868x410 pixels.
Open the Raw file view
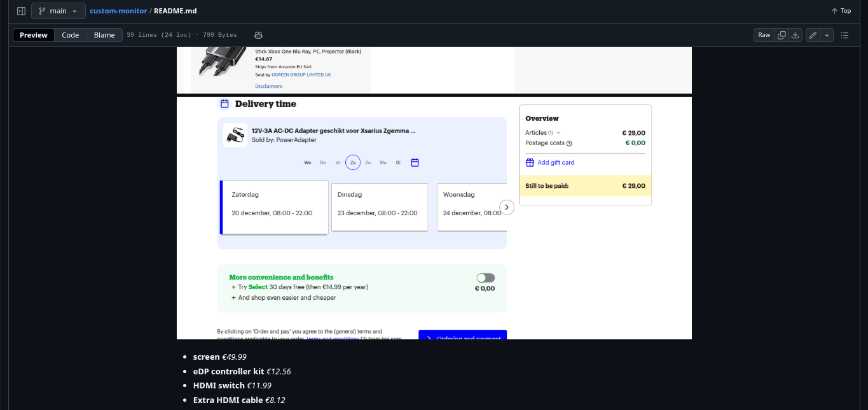[764, 35]
